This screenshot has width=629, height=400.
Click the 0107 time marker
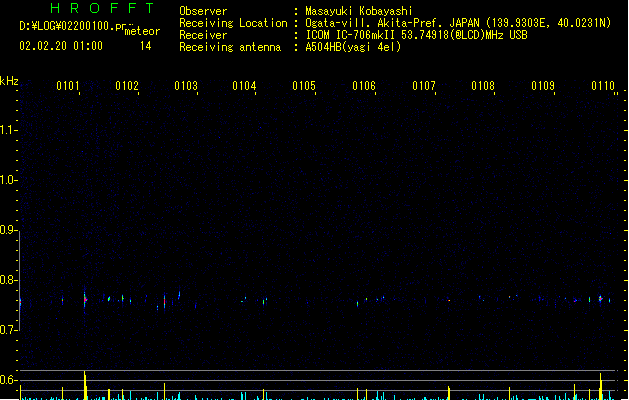pyautogui.click(x=424, y=86)
